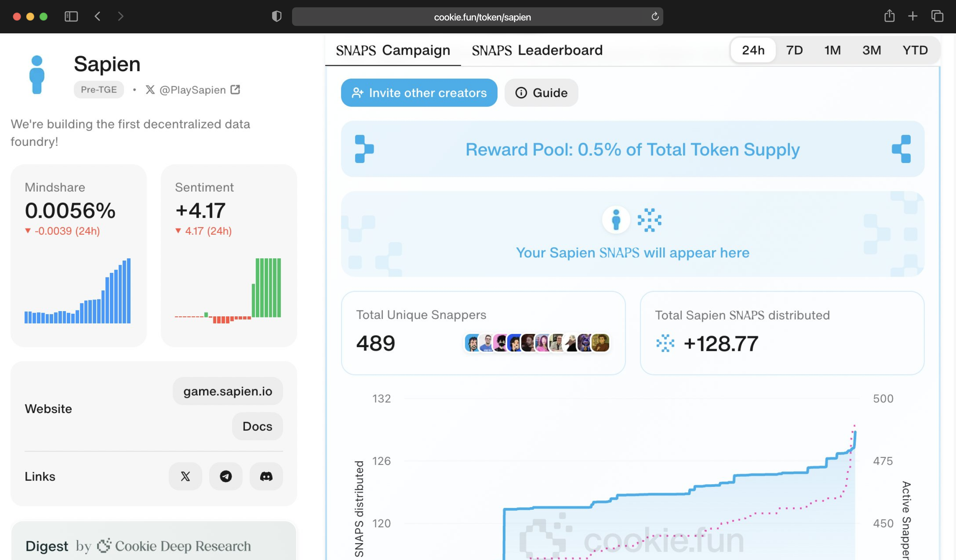
Task: Open the SNAPS Campaign tab
Action: (x=393, y=50)
